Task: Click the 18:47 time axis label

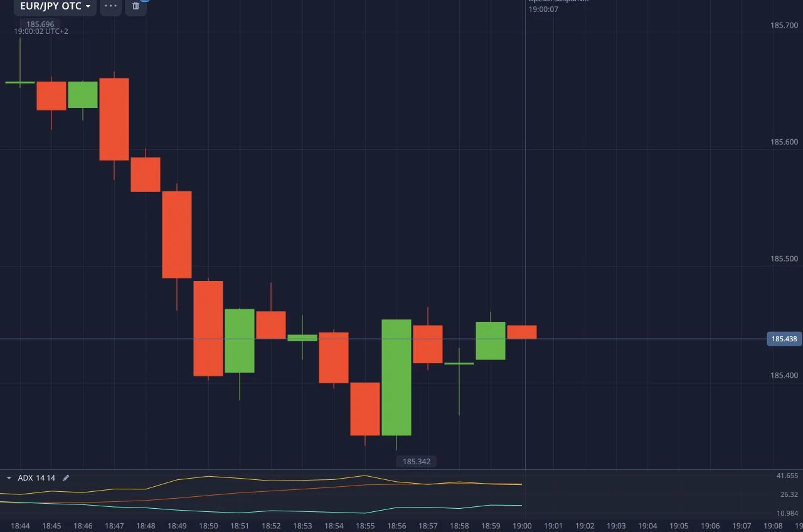Action: [114, 526]
